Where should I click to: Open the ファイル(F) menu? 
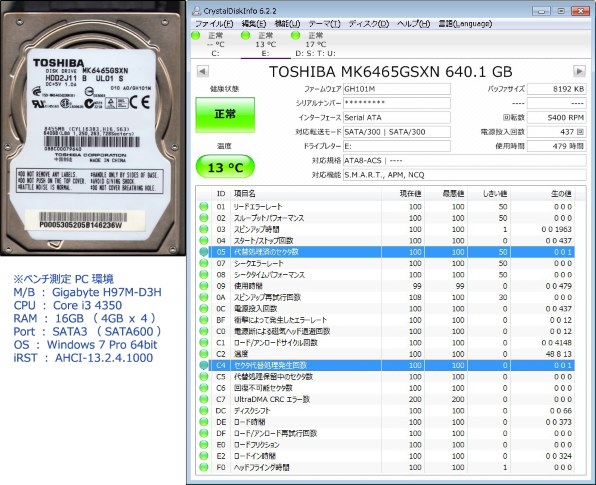coord(214,24)
